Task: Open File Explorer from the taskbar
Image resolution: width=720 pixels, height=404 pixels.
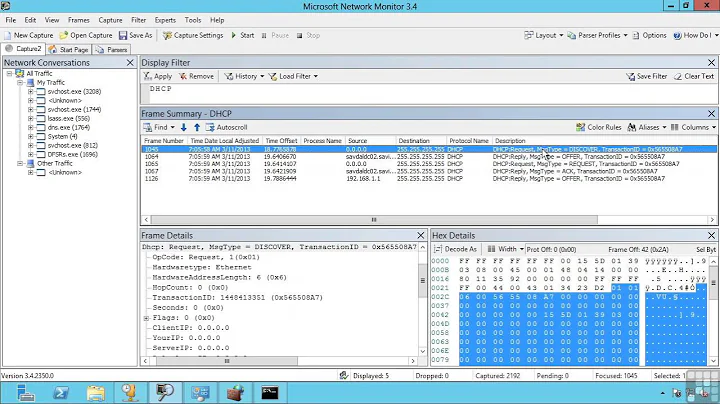Action: (96, 393)
